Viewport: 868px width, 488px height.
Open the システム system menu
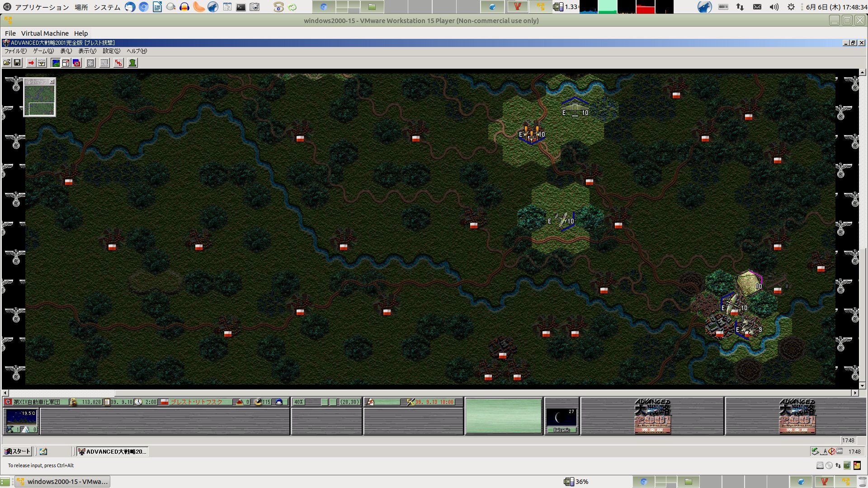107,7
